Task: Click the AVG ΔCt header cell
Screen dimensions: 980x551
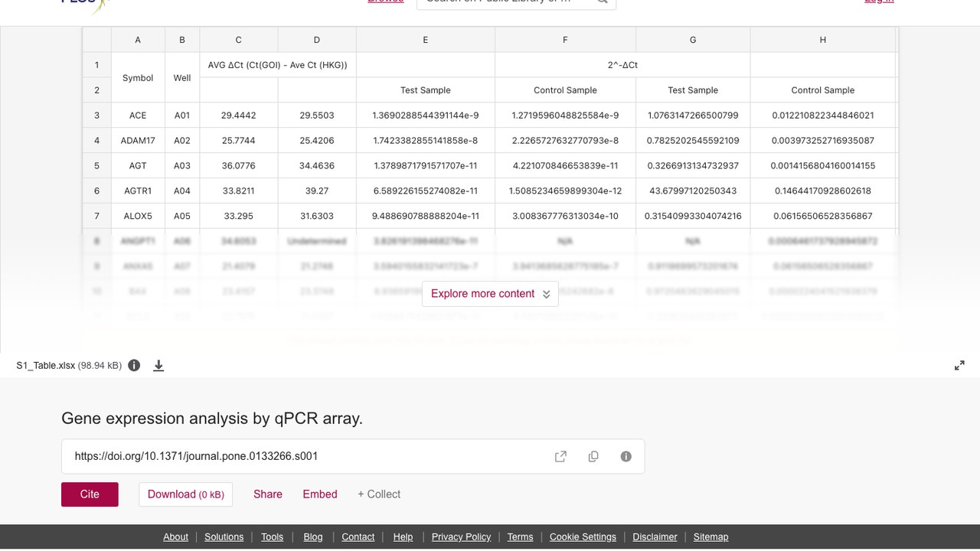Action: [278, 65]
